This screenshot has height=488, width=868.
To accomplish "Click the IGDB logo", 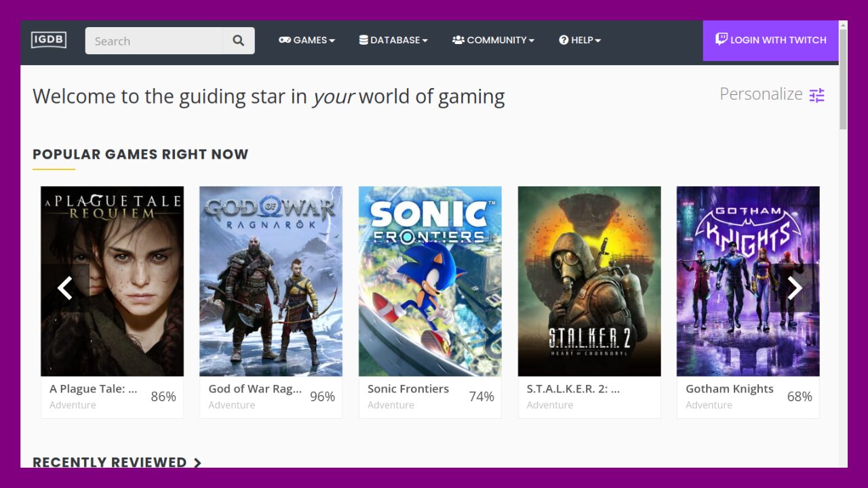I will (x=49, y=40).
